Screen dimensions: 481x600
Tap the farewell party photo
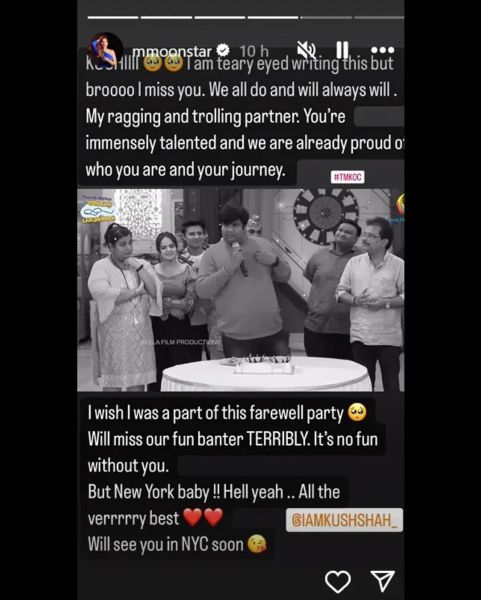241,290
